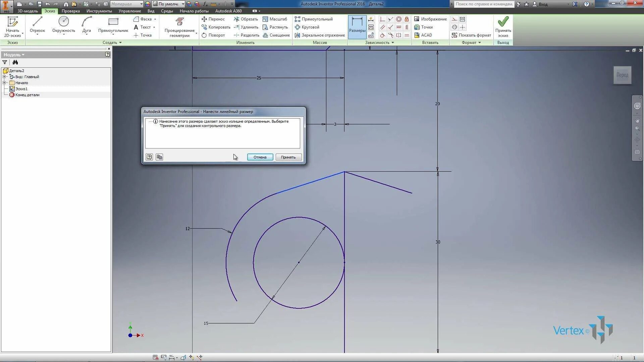Open the Инструменты ribbon tab

pyautogui.click(x=99, y=11)
